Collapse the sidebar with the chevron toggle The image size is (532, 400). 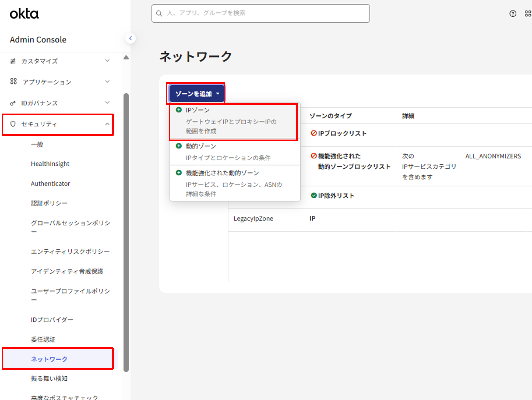coord(131,38)
